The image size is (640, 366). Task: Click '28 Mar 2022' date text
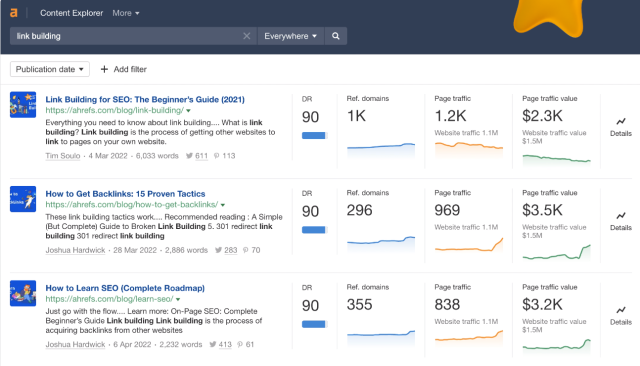coord(135,250)
